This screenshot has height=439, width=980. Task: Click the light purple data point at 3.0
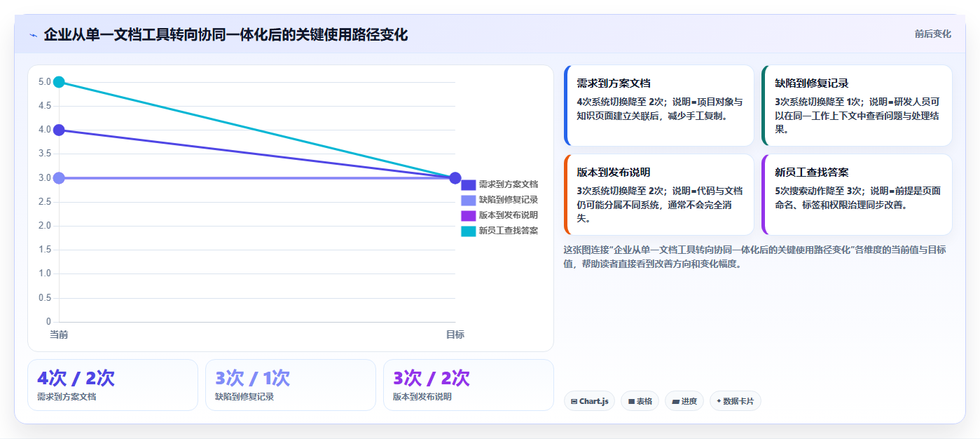[x=59, y=178]
